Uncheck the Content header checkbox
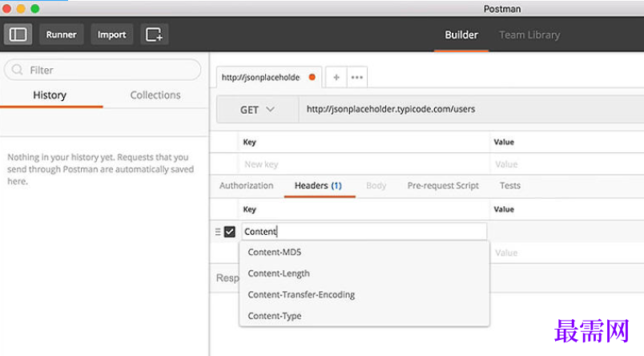The height and width of the screenshot is (356, 644). (x=230, y=232)
